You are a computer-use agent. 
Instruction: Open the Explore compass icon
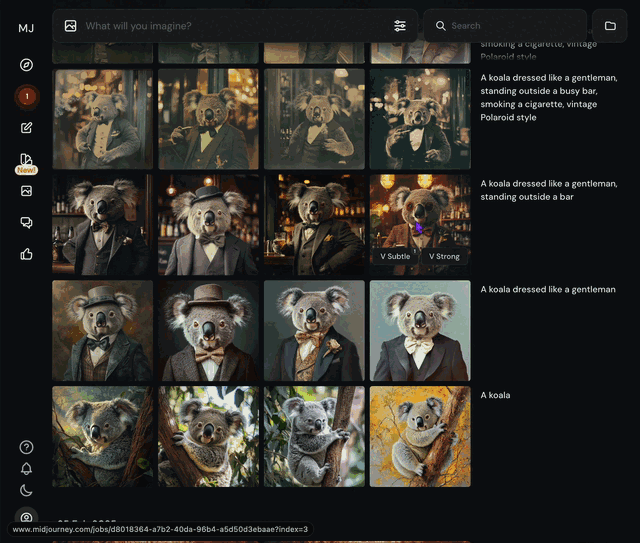click(x=27, y=65)
